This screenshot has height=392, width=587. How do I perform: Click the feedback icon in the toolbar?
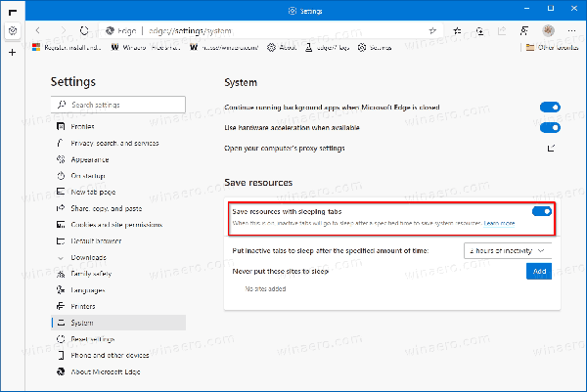click(x=524, y=30)
